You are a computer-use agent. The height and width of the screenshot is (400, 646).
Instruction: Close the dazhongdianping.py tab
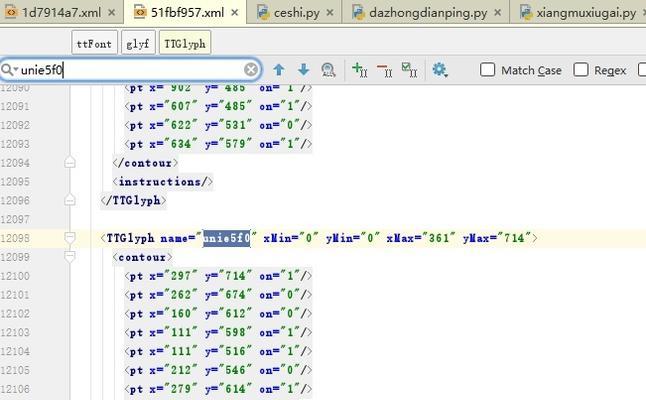click(498, 13)
